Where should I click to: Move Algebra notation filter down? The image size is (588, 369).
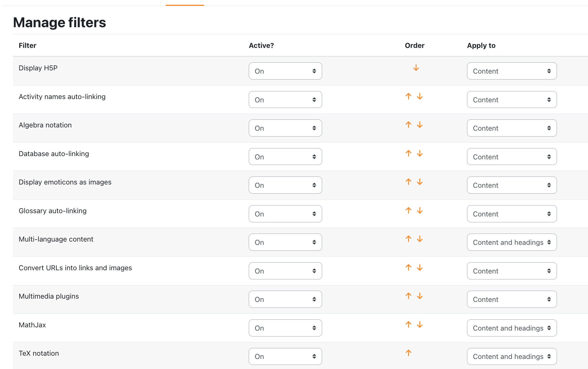click(x=420, y=125)
